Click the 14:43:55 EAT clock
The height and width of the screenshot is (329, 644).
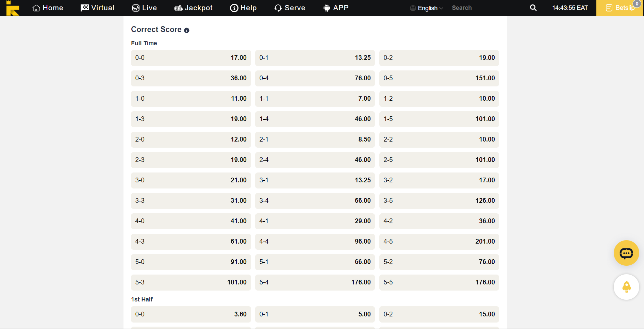[570, 8]
